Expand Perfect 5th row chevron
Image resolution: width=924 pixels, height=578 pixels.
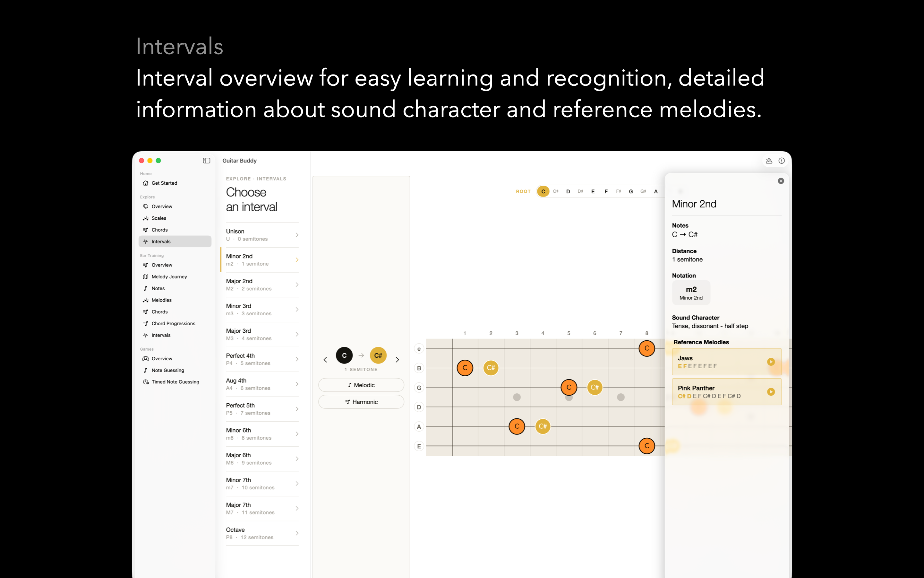(297, 409)
